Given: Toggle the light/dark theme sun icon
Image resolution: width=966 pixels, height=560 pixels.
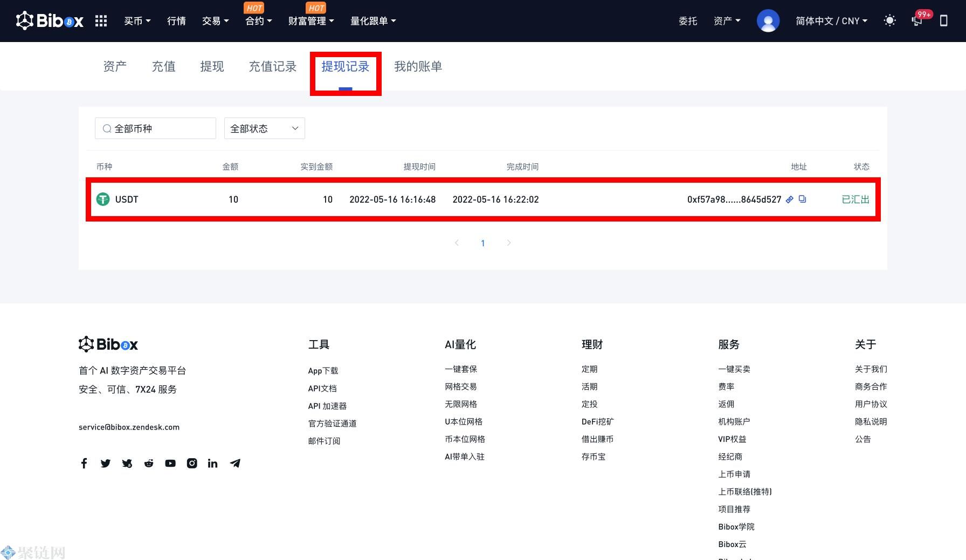Looking at the screenshot, I should coord(889,20).
